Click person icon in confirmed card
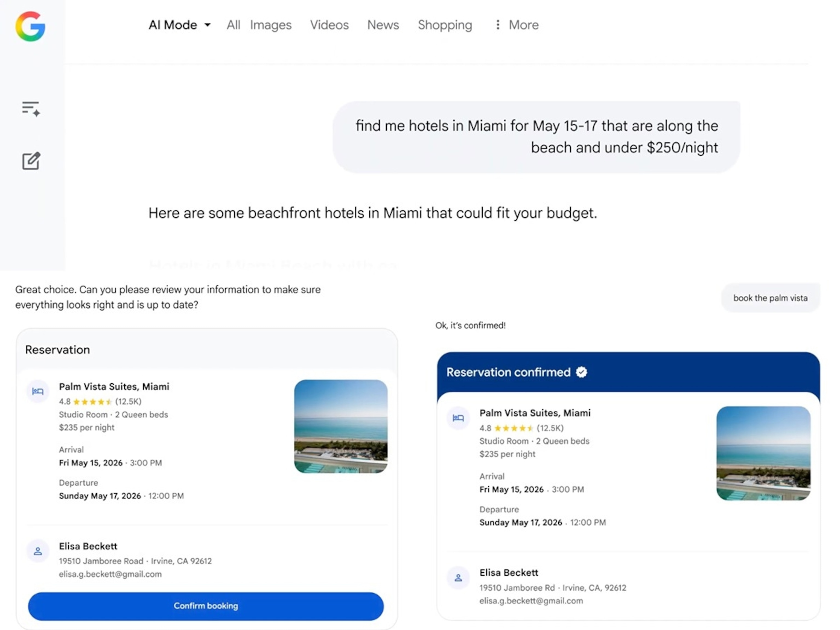840x630 pixels. (458, 577)
